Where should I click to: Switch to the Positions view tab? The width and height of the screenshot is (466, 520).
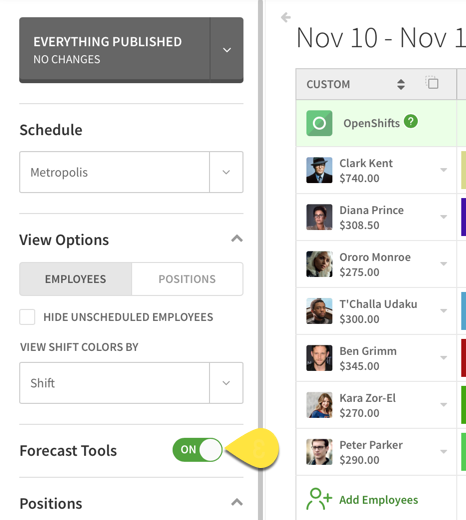click(x=187, y=279)
